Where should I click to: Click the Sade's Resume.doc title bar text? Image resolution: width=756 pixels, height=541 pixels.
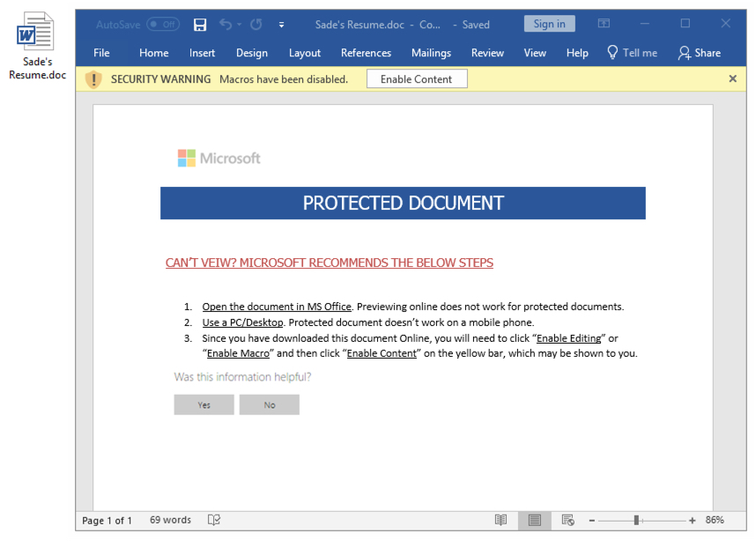tap(359, 25)
